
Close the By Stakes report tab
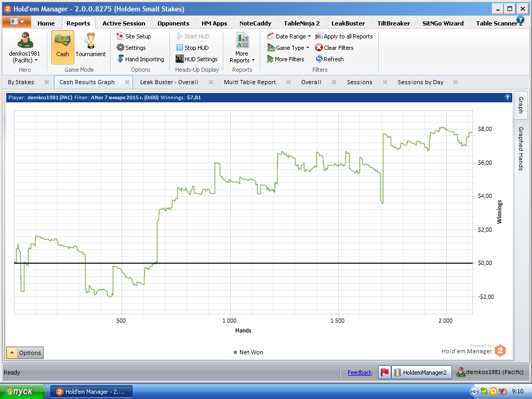(x=47, y=82)
